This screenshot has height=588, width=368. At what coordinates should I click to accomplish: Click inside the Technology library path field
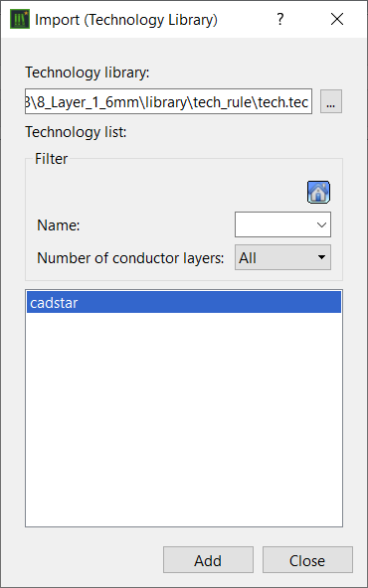(169, 101)
